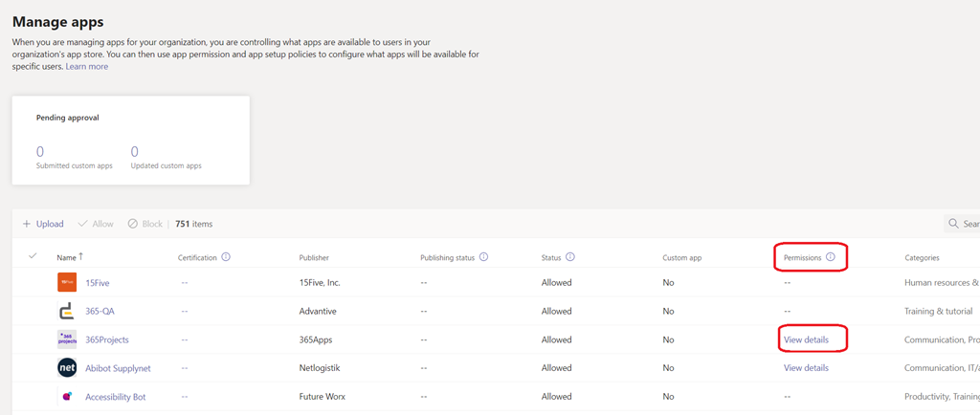Click the Publishing status info icon
The image size is (980, 415).
(483, 257)
